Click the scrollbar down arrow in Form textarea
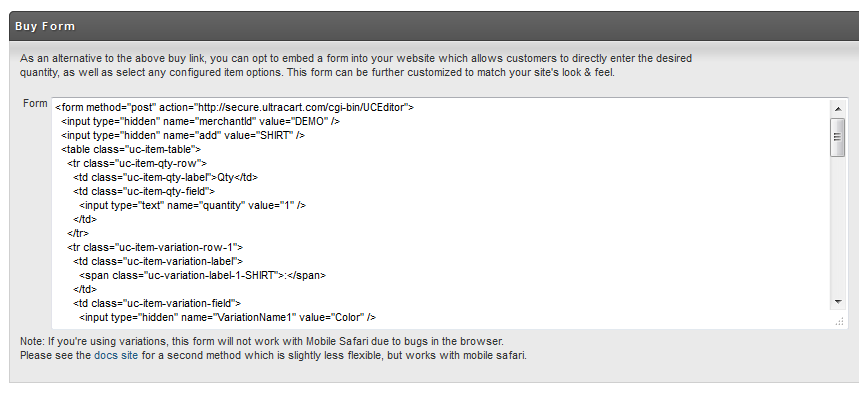The height and width of the screenshot is (393, 859). tap(838, 302)
